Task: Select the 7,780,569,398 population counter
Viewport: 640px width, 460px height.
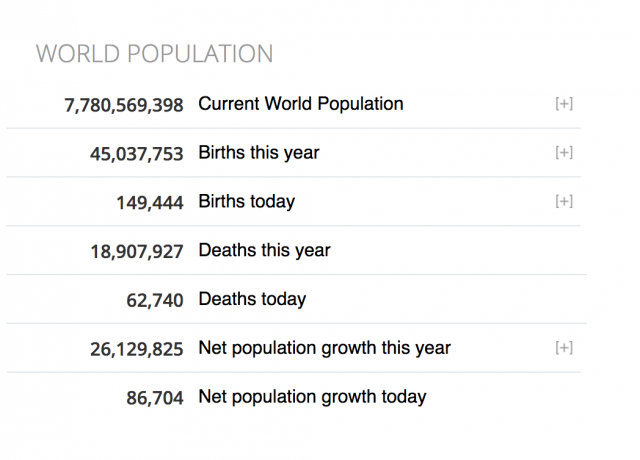Action: [124, 105]
